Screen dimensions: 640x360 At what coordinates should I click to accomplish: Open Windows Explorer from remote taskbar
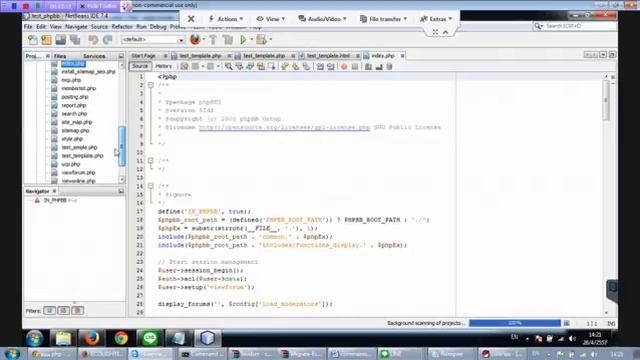click(x=63, y=338)
